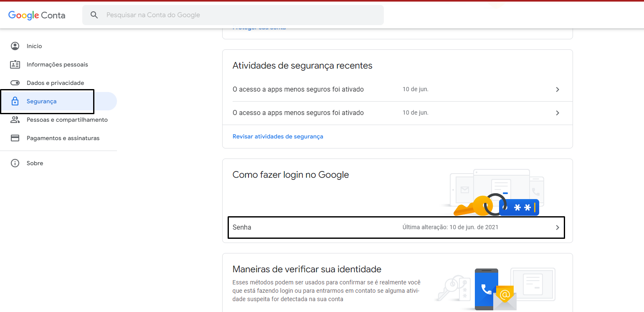The image size is (644, 312).
Task: Open Revisar atividades de segurança link
Action: (x=278, y=136)
